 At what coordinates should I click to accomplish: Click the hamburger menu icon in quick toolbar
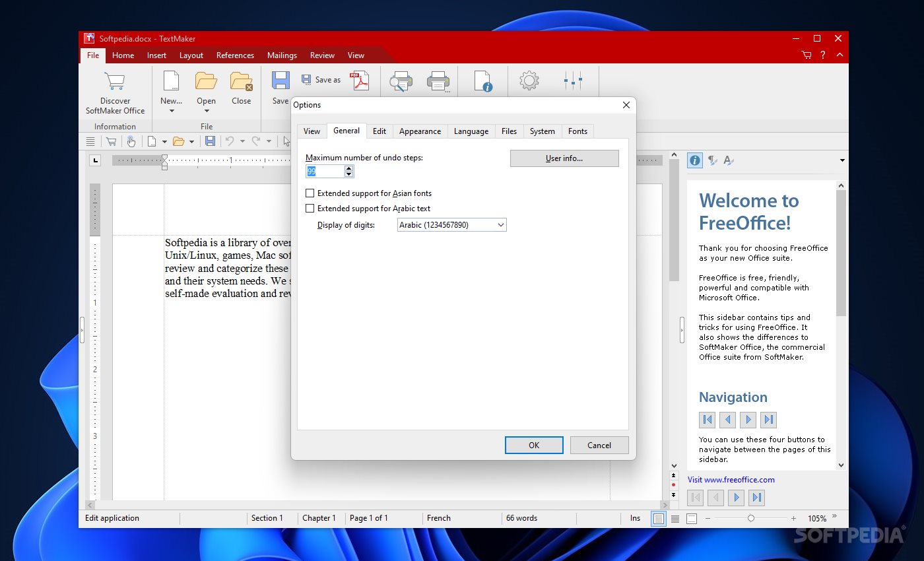pos(90,141)
